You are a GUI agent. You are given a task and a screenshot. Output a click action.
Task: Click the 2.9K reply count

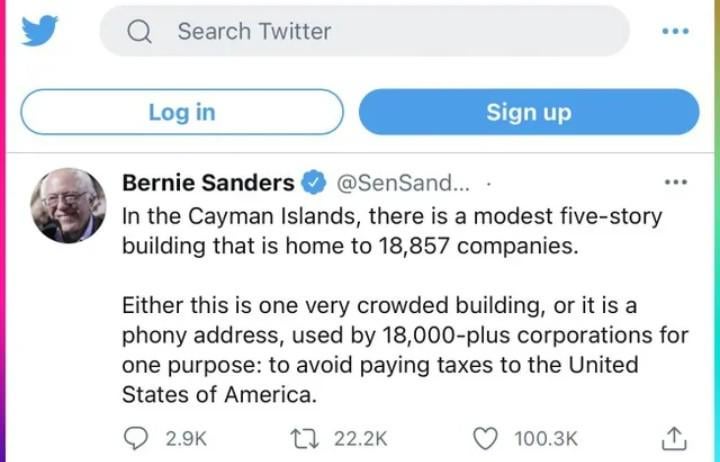(186, 438)
